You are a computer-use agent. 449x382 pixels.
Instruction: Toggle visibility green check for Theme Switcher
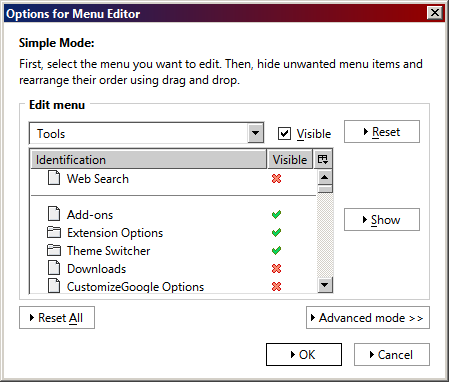276,250
